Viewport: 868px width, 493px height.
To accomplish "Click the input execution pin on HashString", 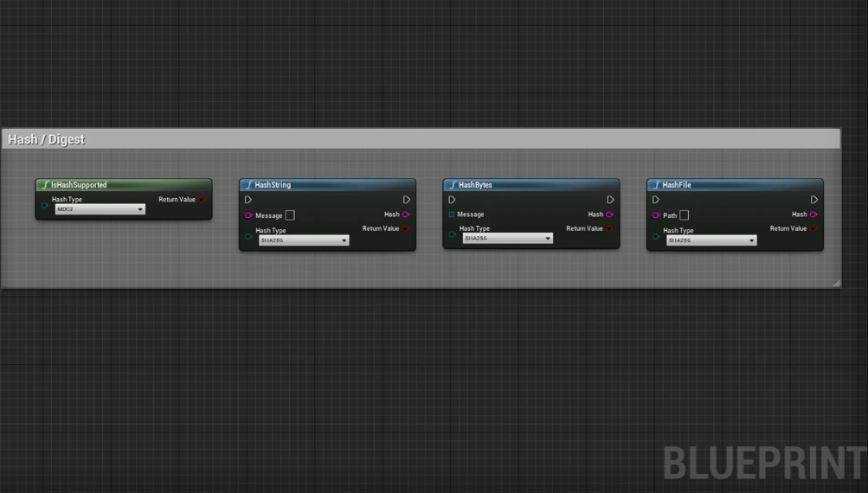I will coord(248,200).
